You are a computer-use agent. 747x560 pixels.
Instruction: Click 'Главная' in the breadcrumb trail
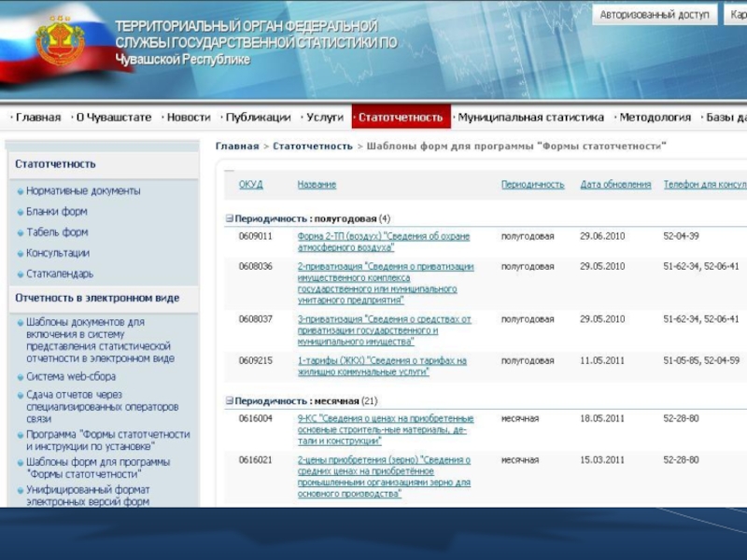click(237, 147)
